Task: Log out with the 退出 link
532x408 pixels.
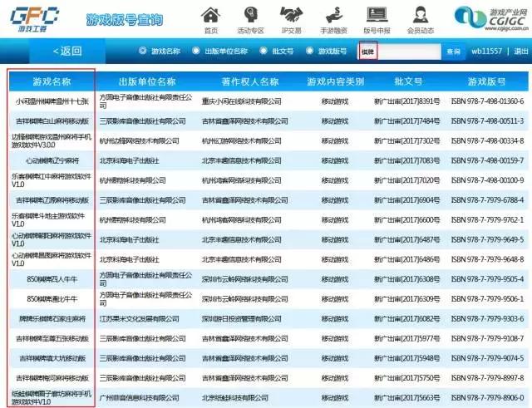Action: click(521, 52)
